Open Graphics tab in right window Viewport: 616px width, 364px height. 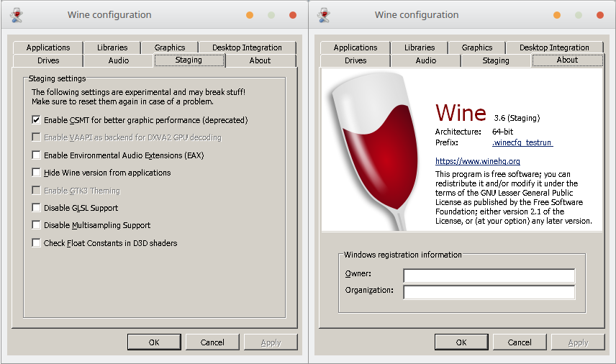pos(477,47)
